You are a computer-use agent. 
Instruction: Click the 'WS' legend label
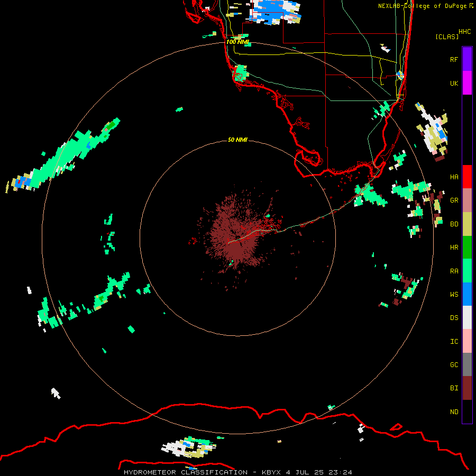454,295
